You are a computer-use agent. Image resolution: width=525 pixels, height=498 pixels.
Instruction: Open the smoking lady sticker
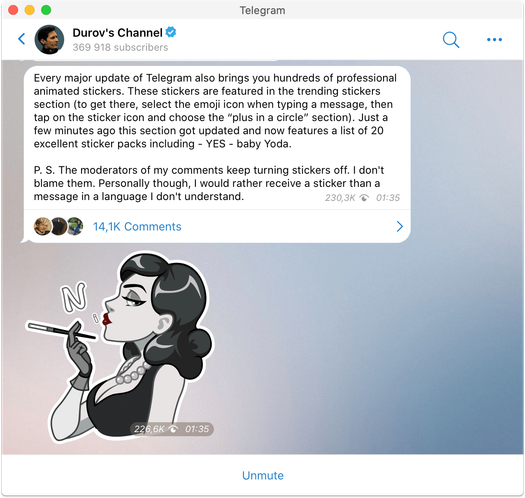(x=120, y=345)
